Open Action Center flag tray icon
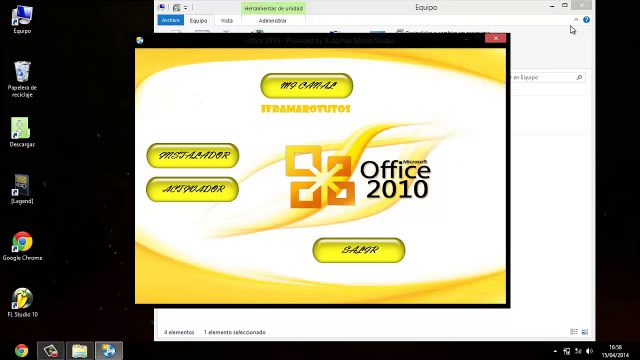This screenshot has width=640, height=360. tap(567, 351)
